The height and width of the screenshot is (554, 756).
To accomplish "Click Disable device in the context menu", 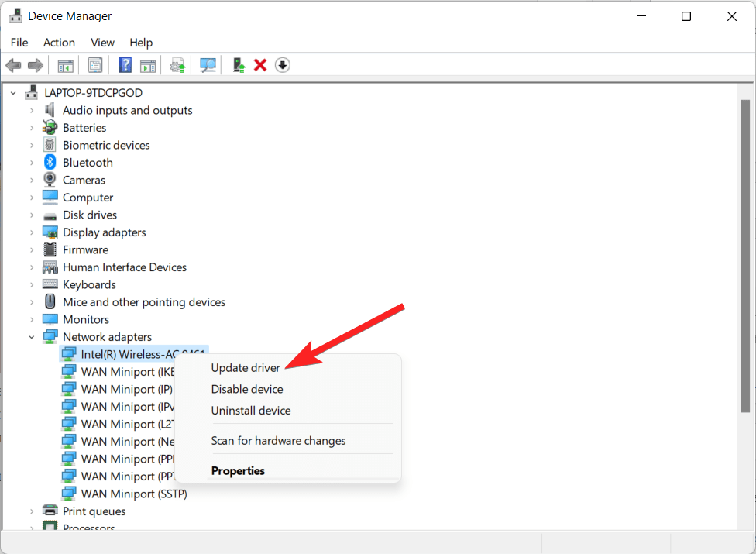I will tap(246, 389).
